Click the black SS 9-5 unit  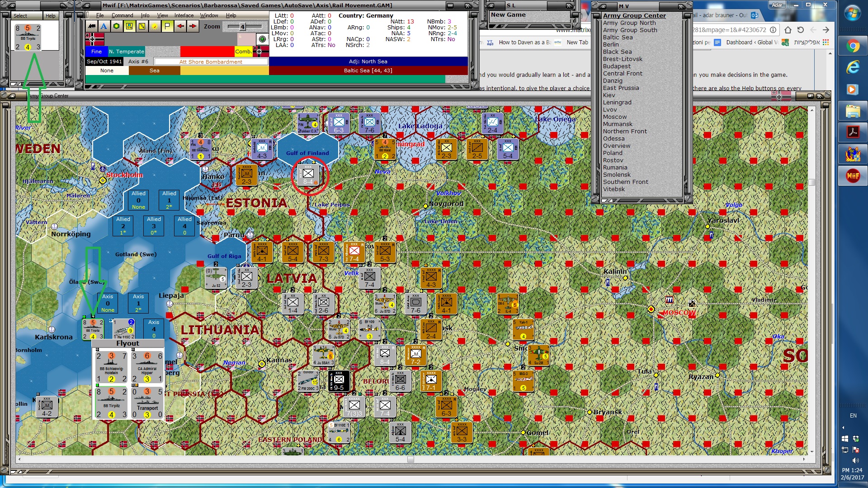pos(339,381)
